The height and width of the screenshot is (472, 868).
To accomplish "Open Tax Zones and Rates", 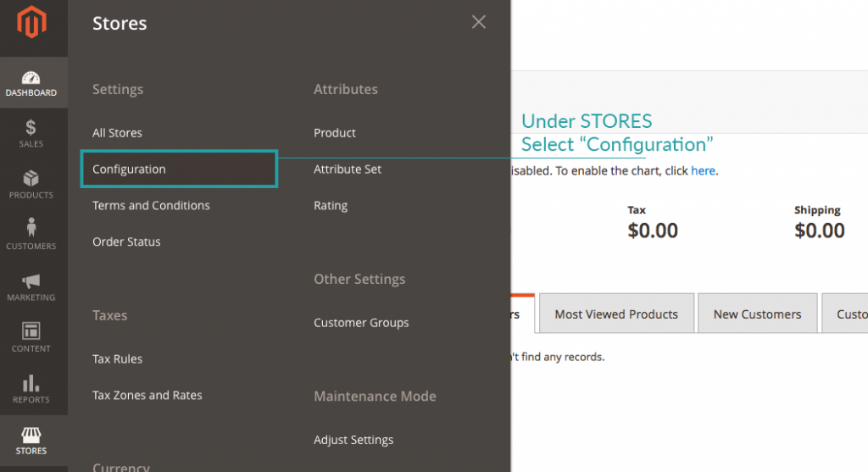I will [x=147, y=395].
